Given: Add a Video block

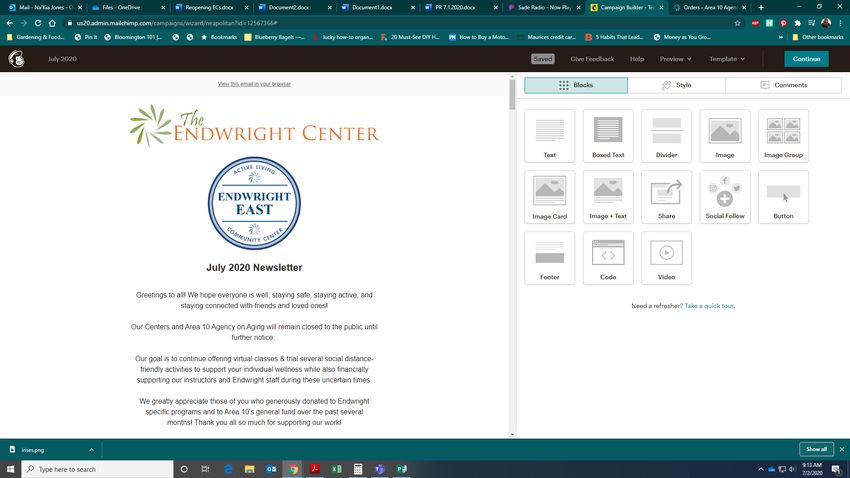Looking at the screenshot, I should 666,258.
